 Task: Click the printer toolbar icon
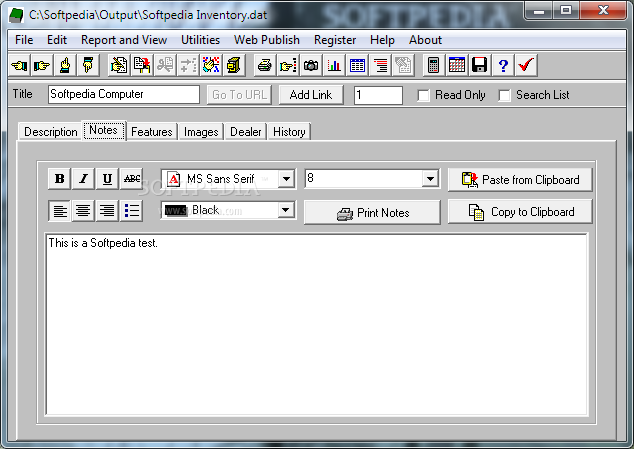coord(265,65)
